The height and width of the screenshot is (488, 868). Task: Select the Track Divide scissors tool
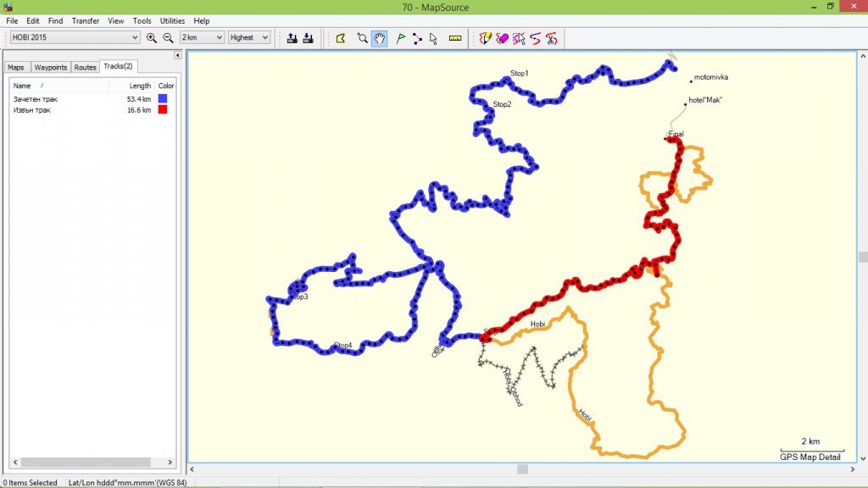tap(552, 38)
